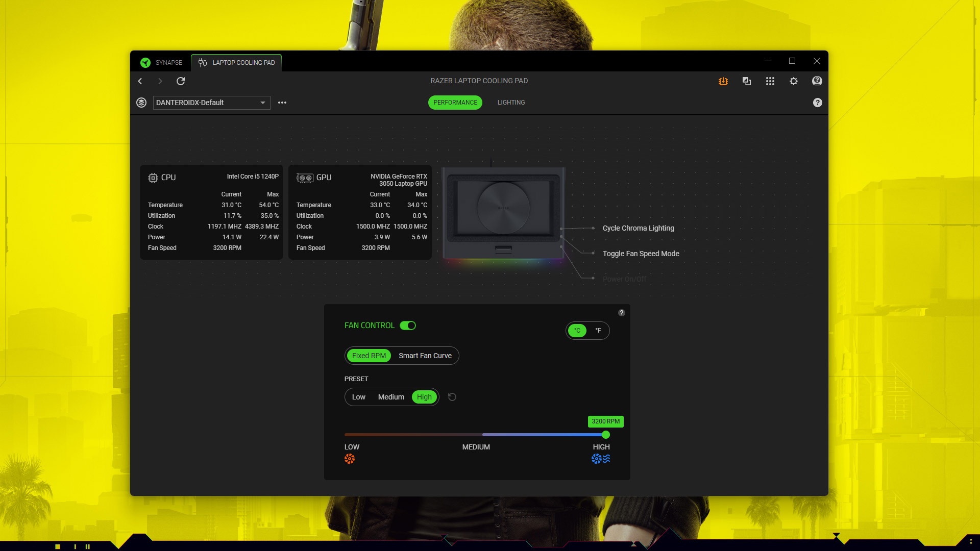Switch temperature unit to Fahrenheit

pos(598,331)
